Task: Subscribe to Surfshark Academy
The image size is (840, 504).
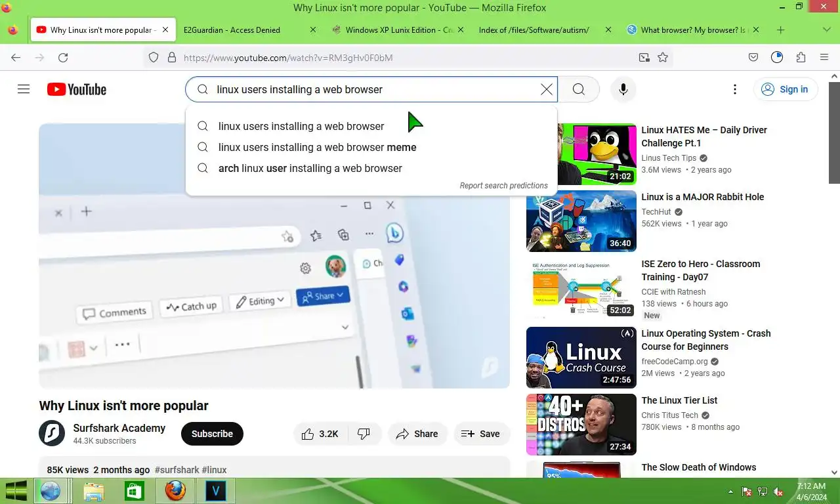Action: (x=212, y=434)
